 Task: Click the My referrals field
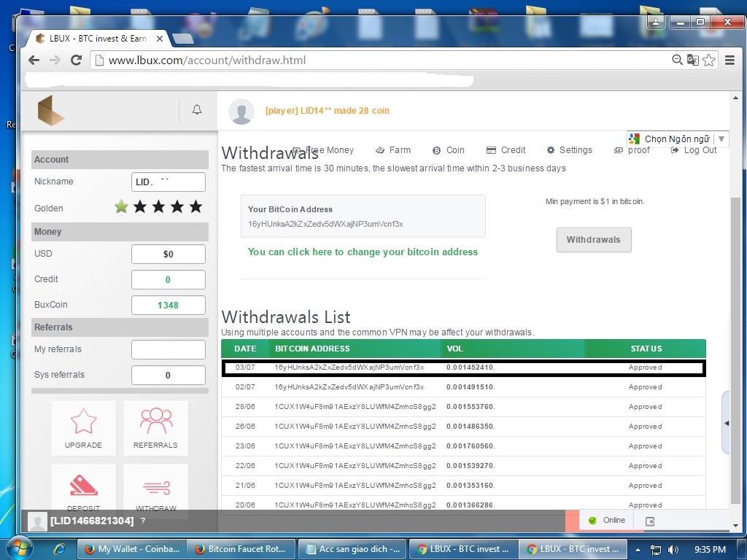coord(169,349)
